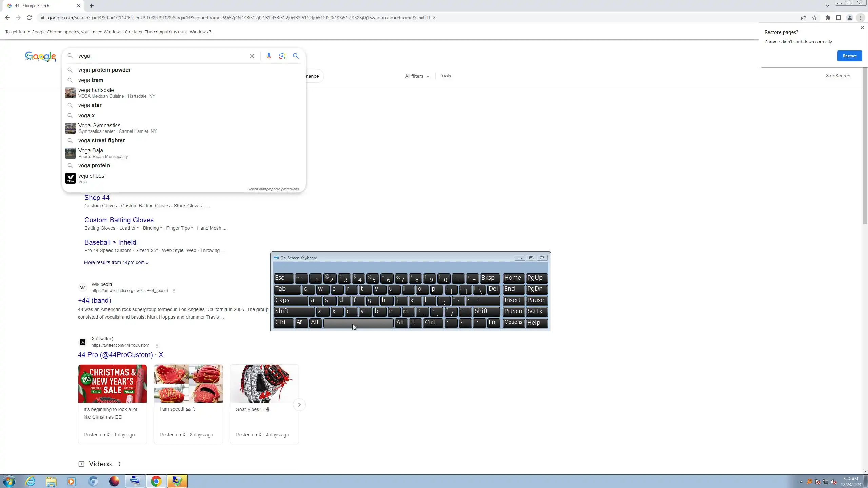This screenshot has width=868, height=488.
Task: Expand the All filters dropdown
Action: (417, 76)
